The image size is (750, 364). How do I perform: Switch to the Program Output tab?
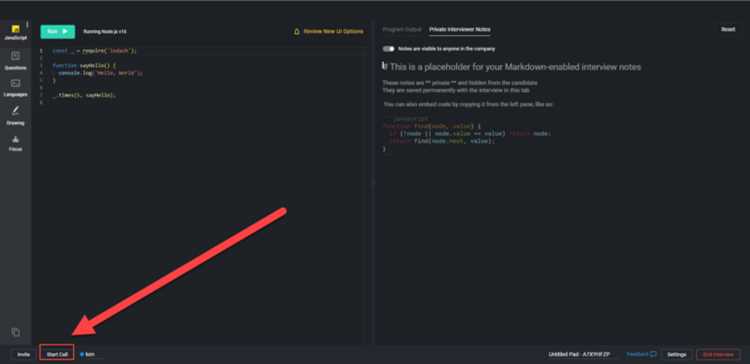402,30
